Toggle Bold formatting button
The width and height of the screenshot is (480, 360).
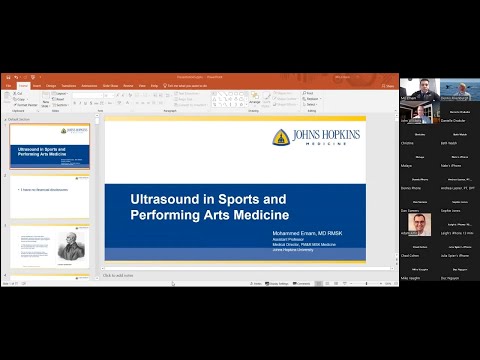tap(74, 103)
